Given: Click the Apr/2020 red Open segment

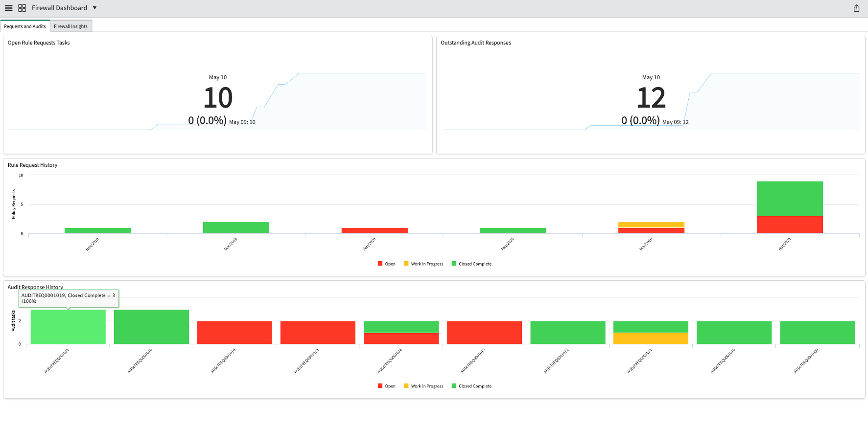Looking at the screenshot, I should [x=790, y=225].
